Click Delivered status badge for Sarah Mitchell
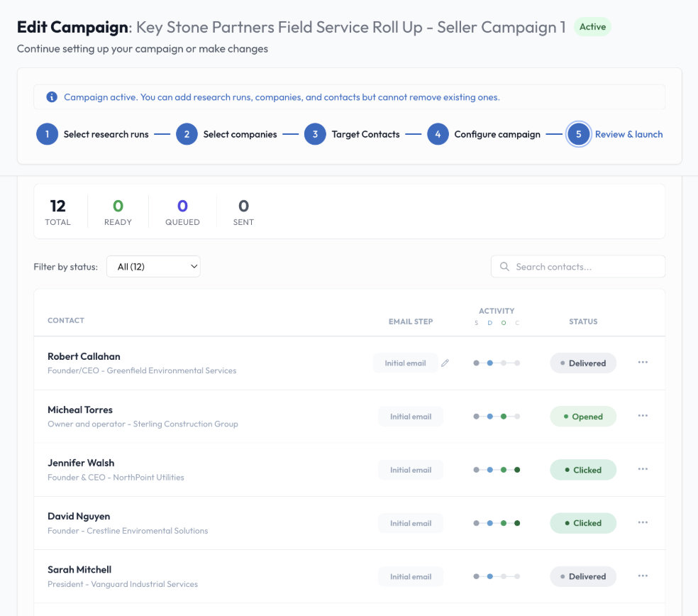 [x=583, y=576]
